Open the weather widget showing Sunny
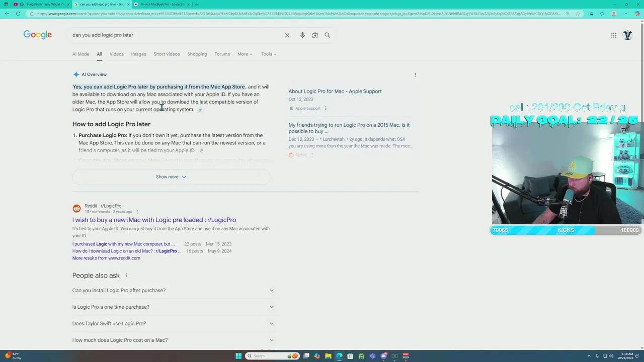The height and width of the screenshot is (362, 644). 13,356
